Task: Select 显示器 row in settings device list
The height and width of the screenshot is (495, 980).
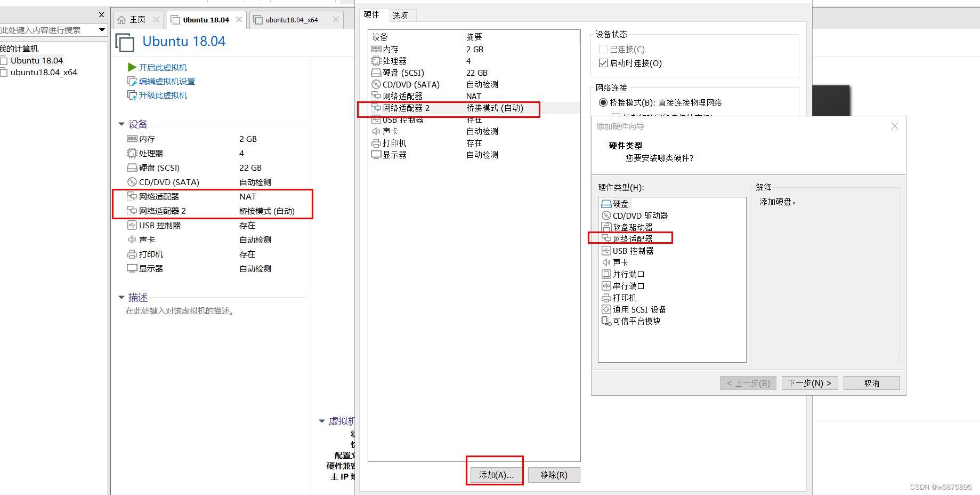Action: click(x=474, y=155)
